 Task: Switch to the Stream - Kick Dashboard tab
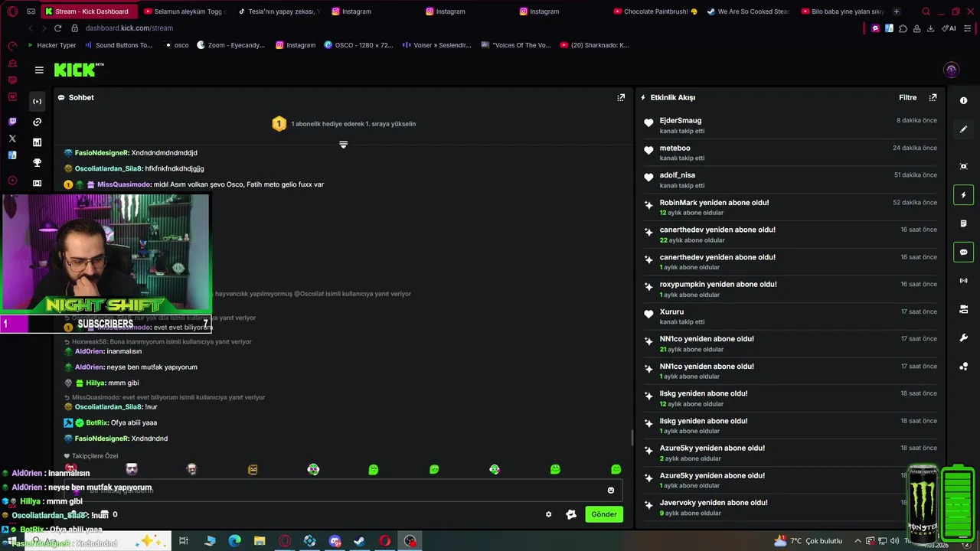click(90, 11)
